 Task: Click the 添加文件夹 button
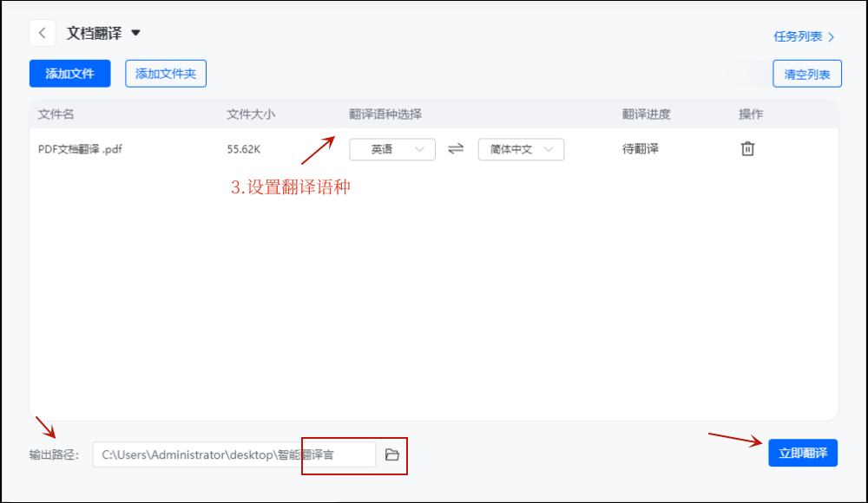166,74
